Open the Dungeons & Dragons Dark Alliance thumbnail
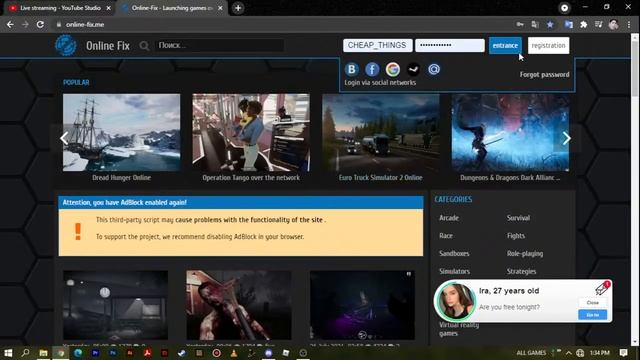Image resolution: width=640 pixels, height=360 pixels. coord(510,132)
